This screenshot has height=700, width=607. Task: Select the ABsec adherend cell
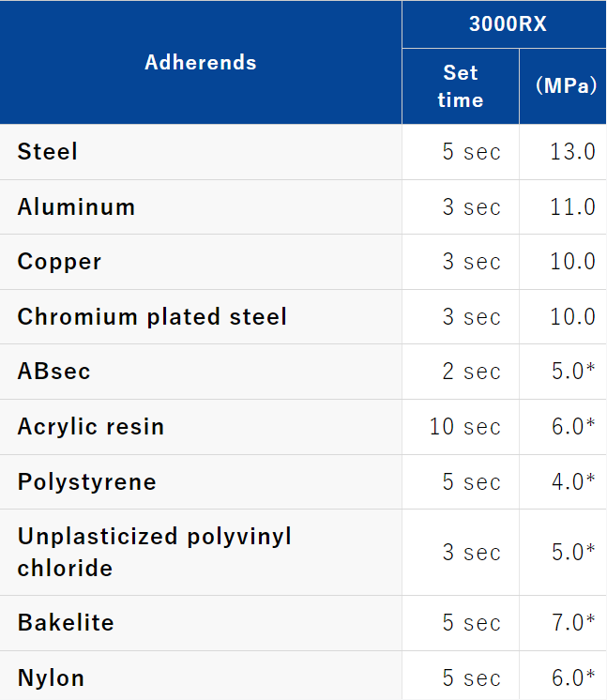201,372
